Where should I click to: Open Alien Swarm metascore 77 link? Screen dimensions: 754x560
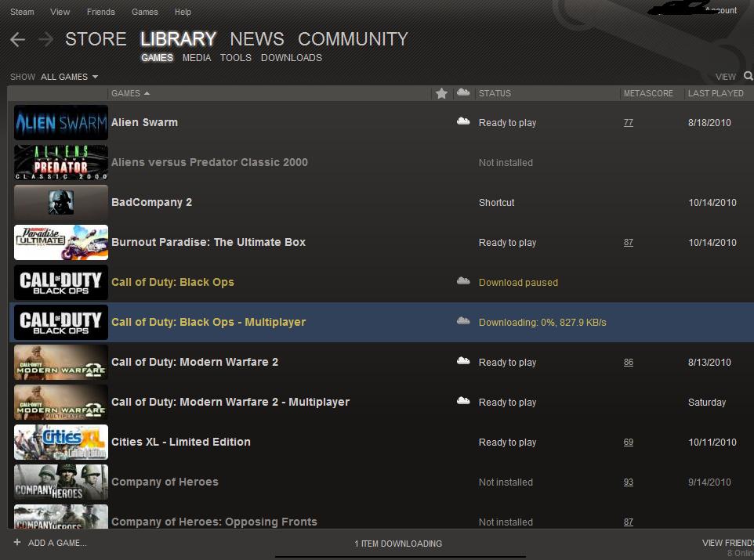pos(629,123)
